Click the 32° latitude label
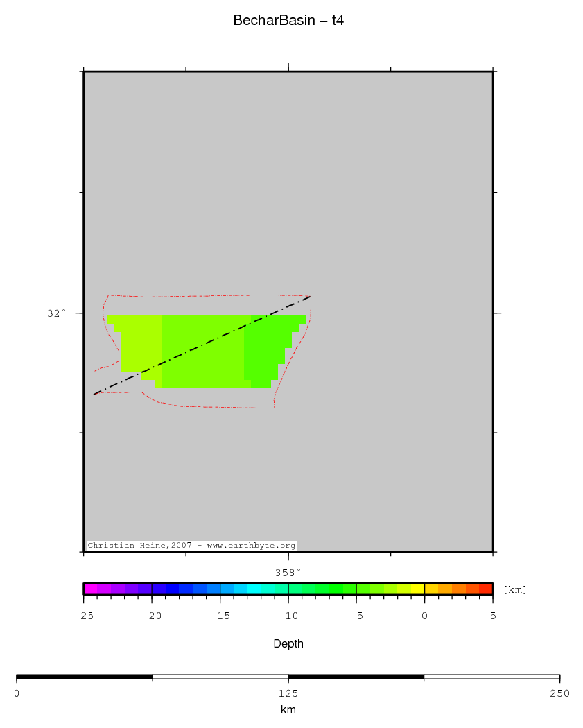The height and width of the screenshot is (728, 583). click(57, 313)
